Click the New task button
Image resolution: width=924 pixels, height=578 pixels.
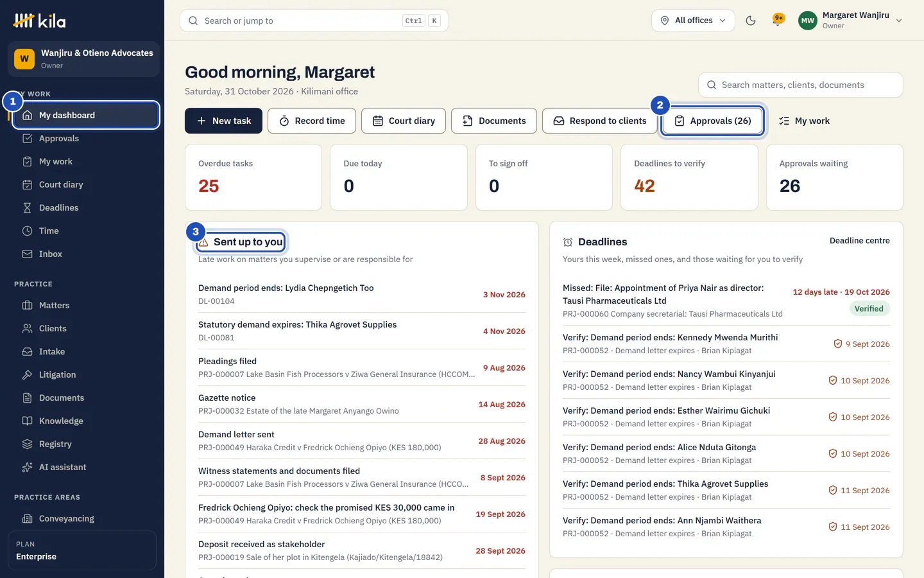(223, 121)
